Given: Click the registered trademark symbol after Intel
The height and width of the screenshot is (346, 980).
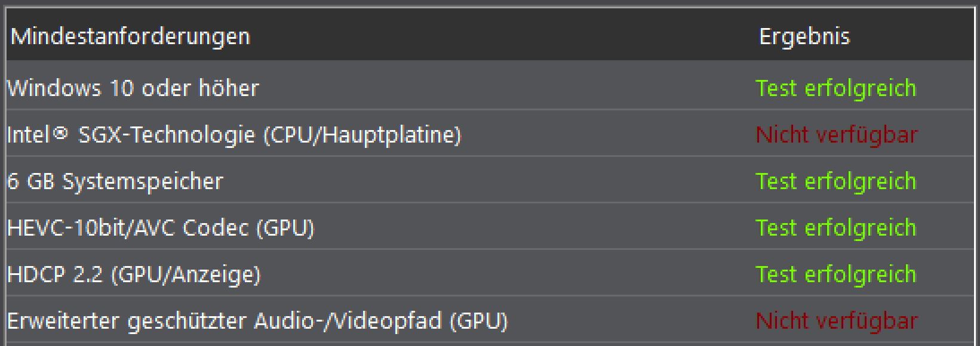Looking at the screenshot, I should pos(60,133).
